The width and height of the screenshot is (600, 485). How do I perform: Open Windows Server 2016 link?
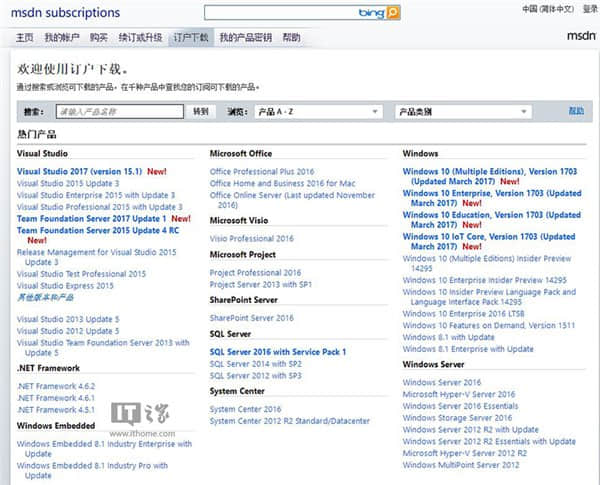click(442, 382)
